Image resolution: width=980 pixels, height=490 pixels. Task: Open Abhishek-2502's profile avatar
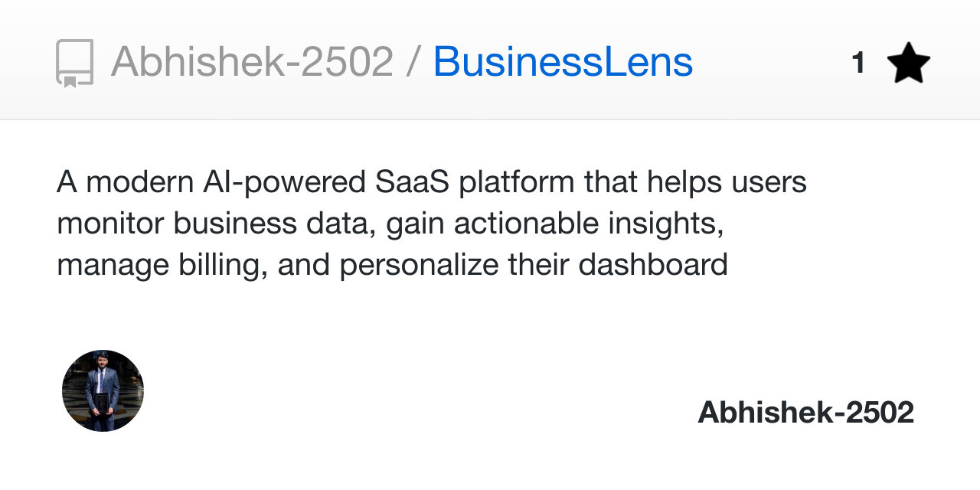pyautogui.click(x=103, y=390)
